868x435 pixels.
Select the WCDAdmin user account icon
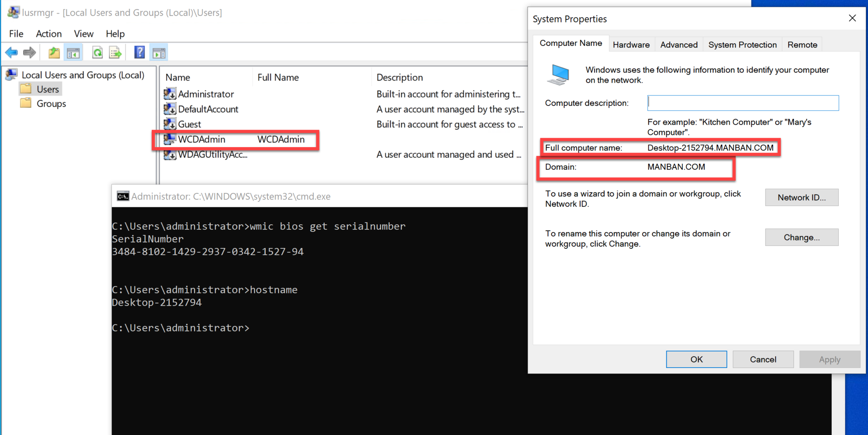point(170,139)
